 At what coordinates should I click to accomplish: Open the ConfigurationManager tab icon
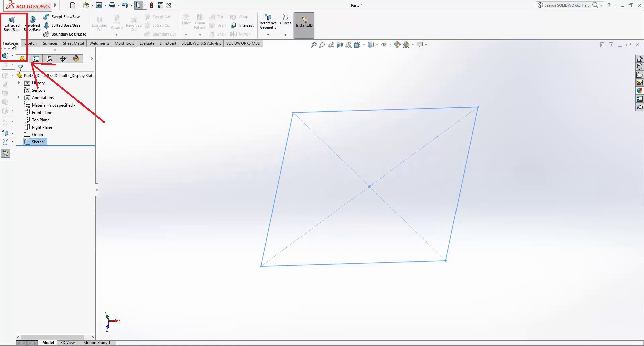[x=49, y=59]
